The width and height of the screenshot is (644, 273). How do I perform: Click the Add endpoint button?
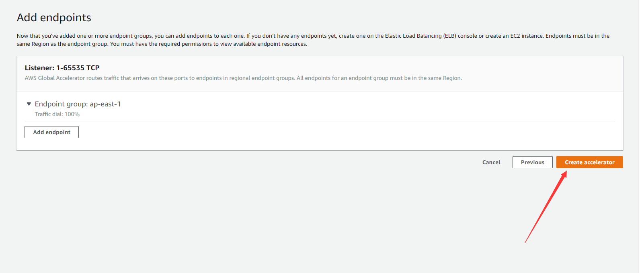click(51, 132)
